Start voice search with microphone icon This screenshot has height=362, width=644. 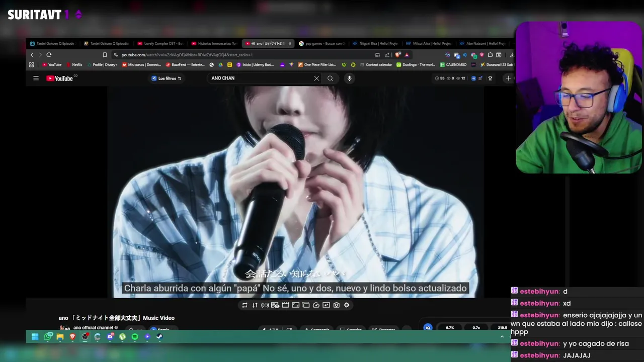pyautogui.click(x=349, y=78)
